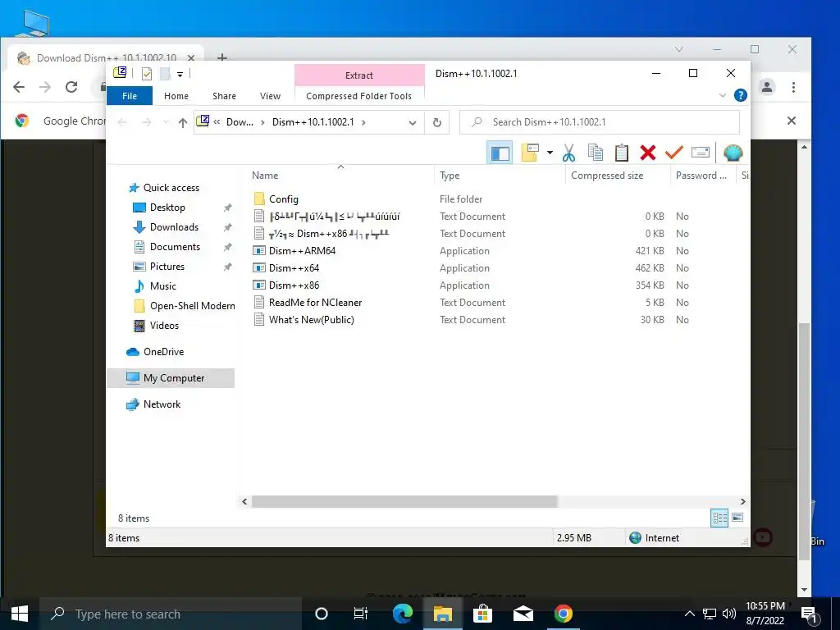Screen dimensions: 840x630
Task: Open Task View on the taskbar
Action: point(361,614)
